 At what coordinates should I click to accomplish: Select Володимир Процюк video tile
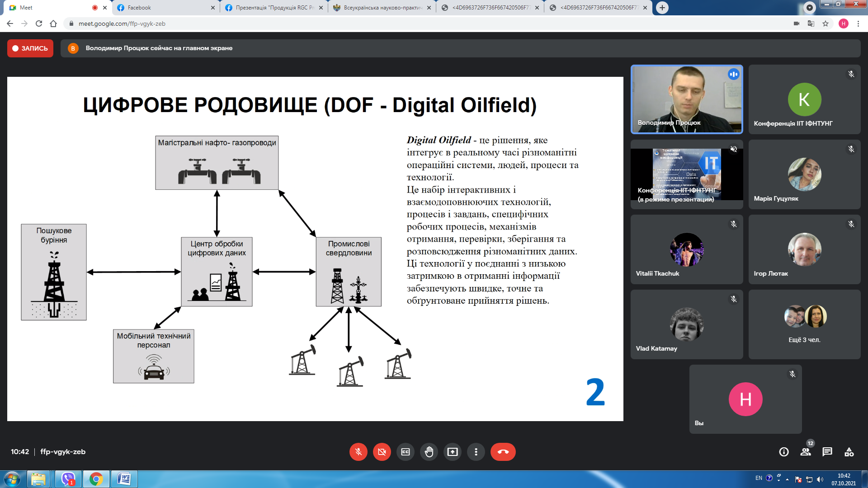(x=686, y=99)
